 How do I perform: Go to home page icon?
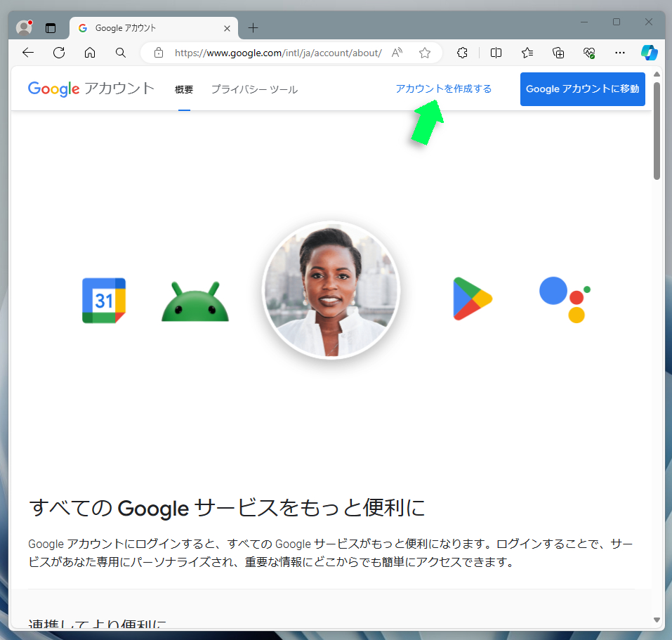[90, 53]
